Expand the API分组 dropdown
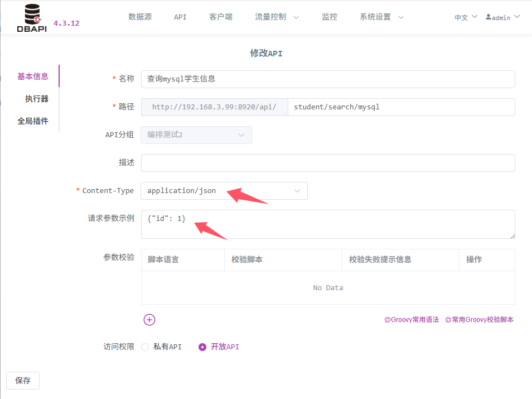The height and width of the screenshot is (399, 532). 196,135
